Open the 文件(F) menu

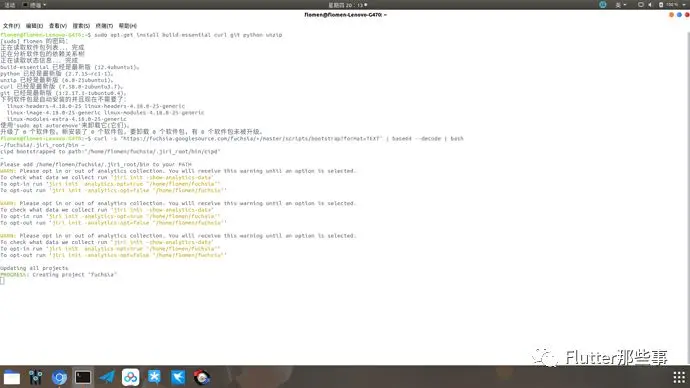point(11,26)
